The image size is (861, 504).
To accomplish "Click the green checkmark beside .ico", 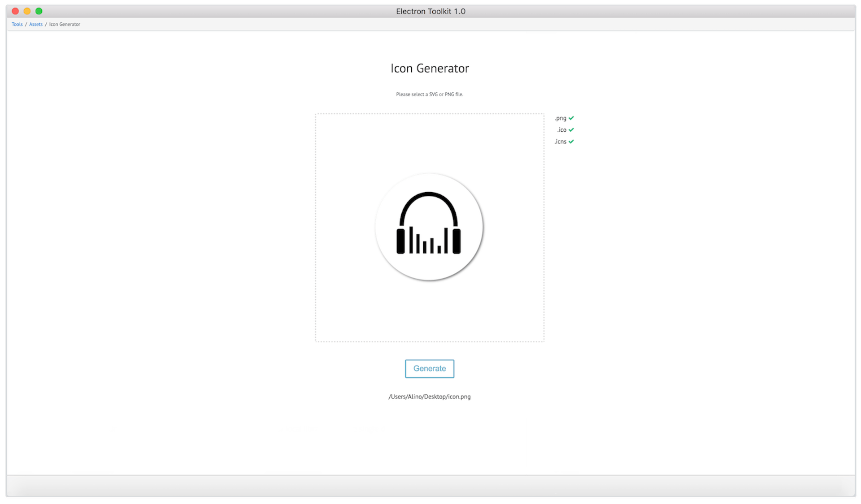I will click(571, 129).
